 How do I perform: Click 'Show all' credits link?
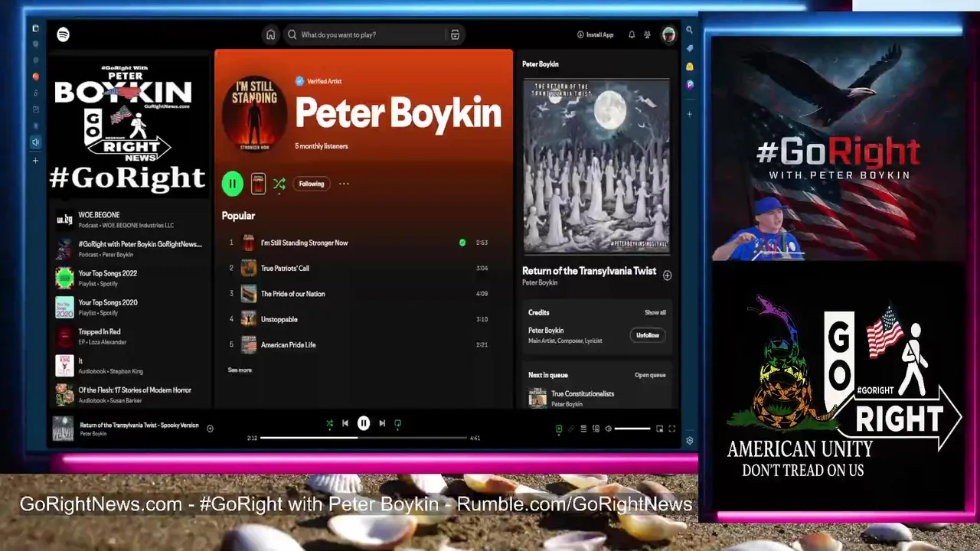coord(655,312)
